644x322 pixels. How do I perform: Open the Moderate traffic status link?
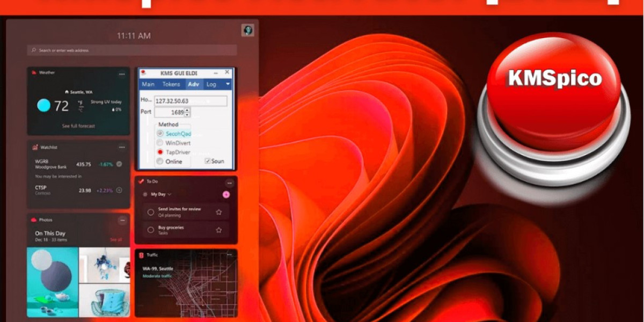pyautogui.click(x=158, y=276)
